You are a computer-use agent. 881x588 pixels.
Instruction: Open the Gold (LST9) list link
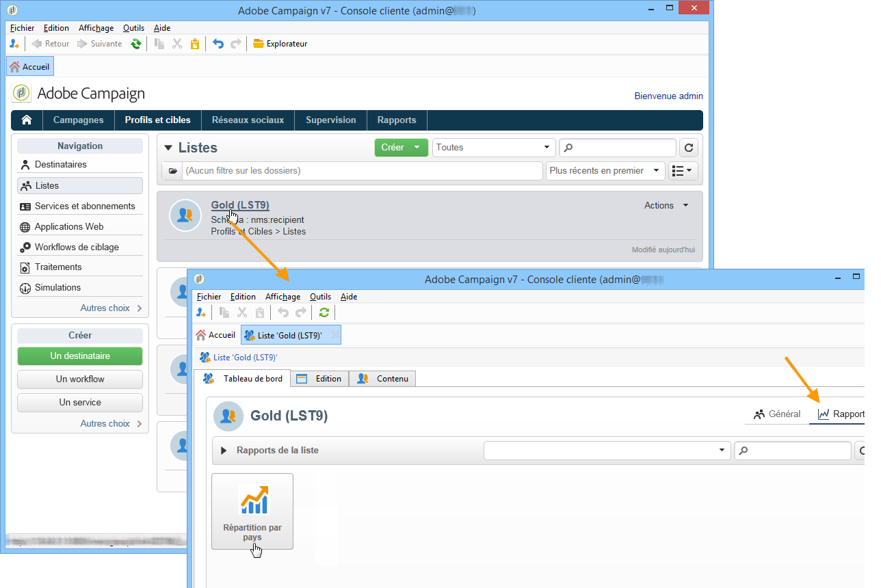[x=240, y=205]
